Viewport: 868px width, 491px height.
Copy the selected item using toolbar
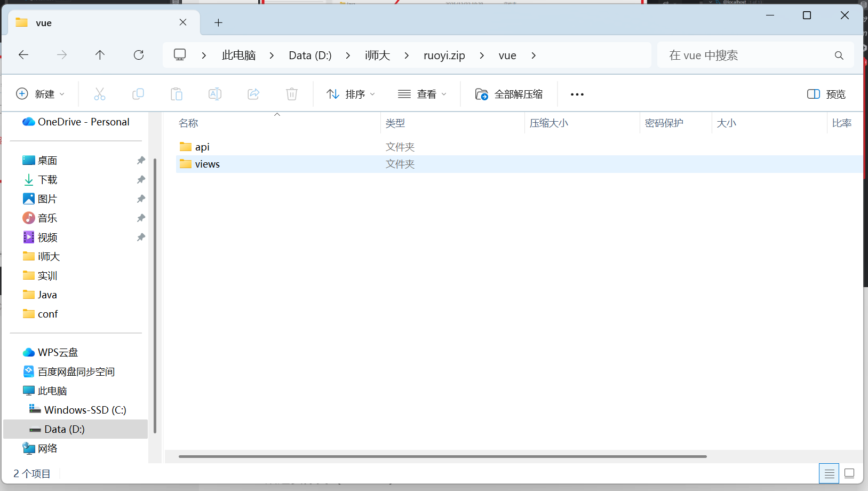[138, 93]
